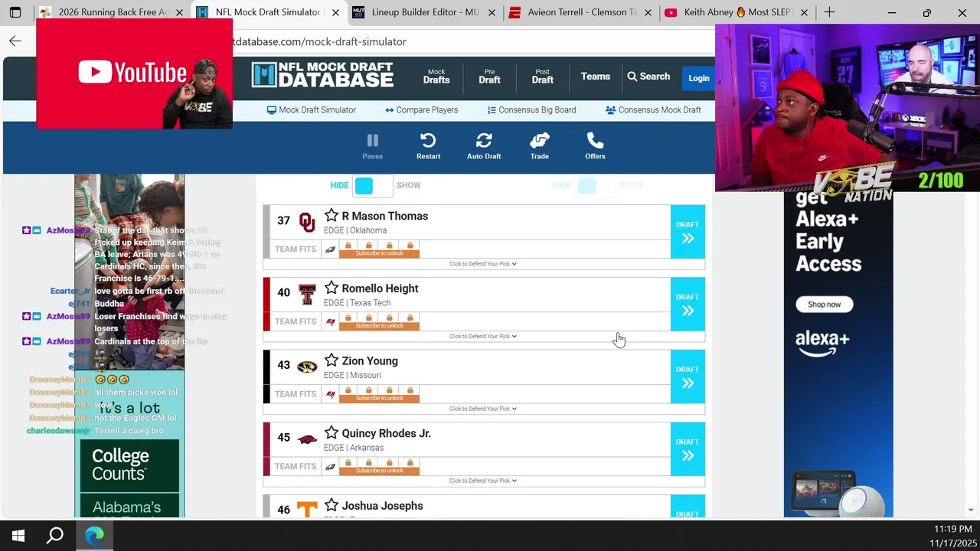Open Compare Players link

(x=421, y=110)
